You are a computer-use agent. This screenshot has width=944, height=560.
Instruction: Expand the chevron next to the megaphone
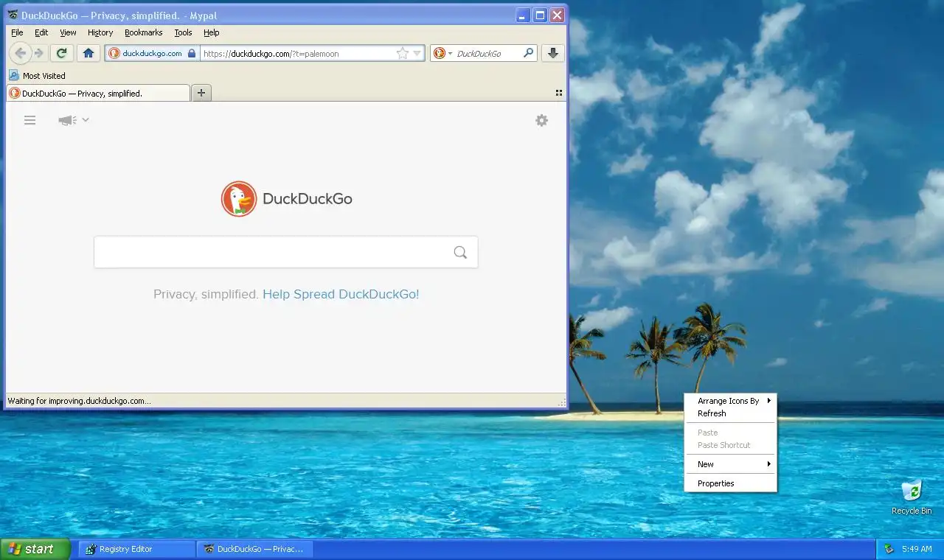[86, 120]
